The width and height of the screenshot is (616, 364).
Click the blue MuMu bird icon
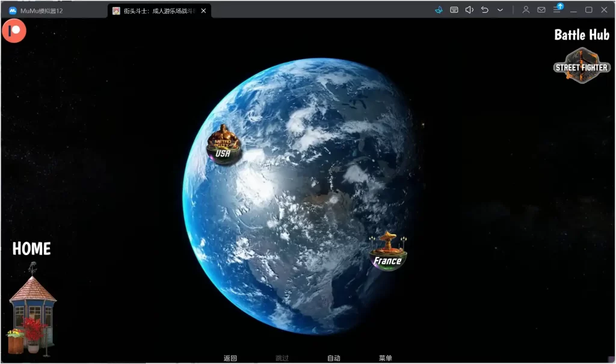point(439,10)
